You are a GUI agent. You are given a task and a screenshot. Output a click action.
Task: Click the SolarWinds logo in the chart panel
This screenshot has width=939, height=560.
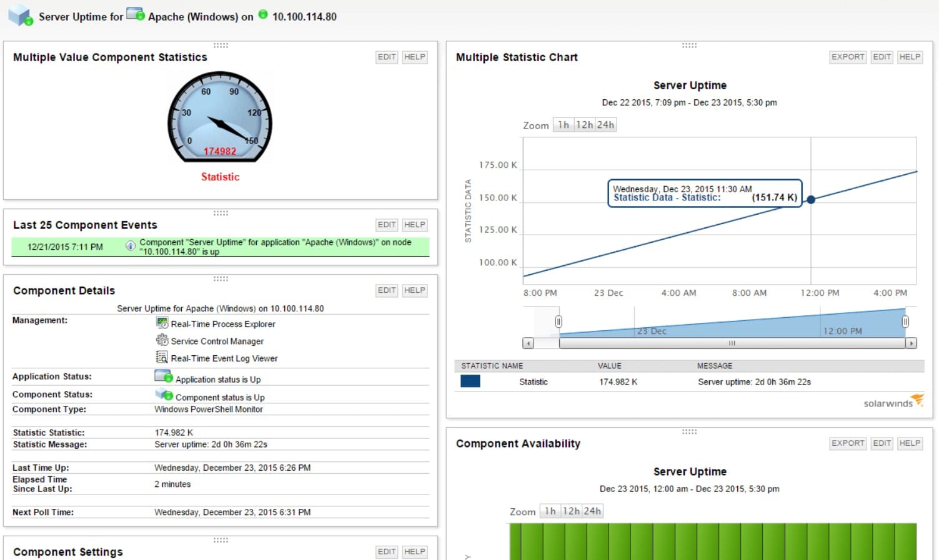click(893, 403)
